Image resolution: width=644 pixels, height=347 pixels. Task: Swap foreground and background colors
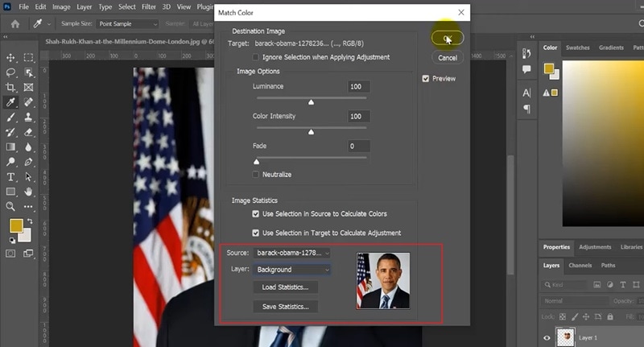[30, 221]
